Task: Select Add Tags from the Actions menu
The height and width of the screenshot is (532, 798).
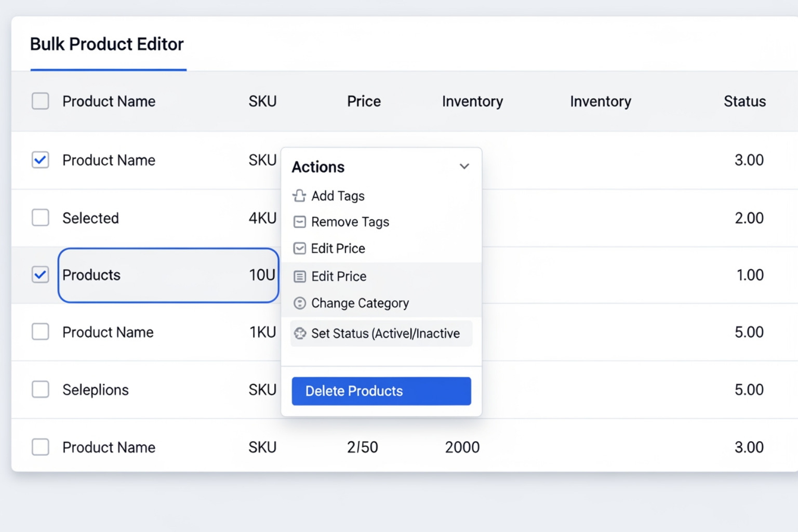Action: [x=338, y=196]
